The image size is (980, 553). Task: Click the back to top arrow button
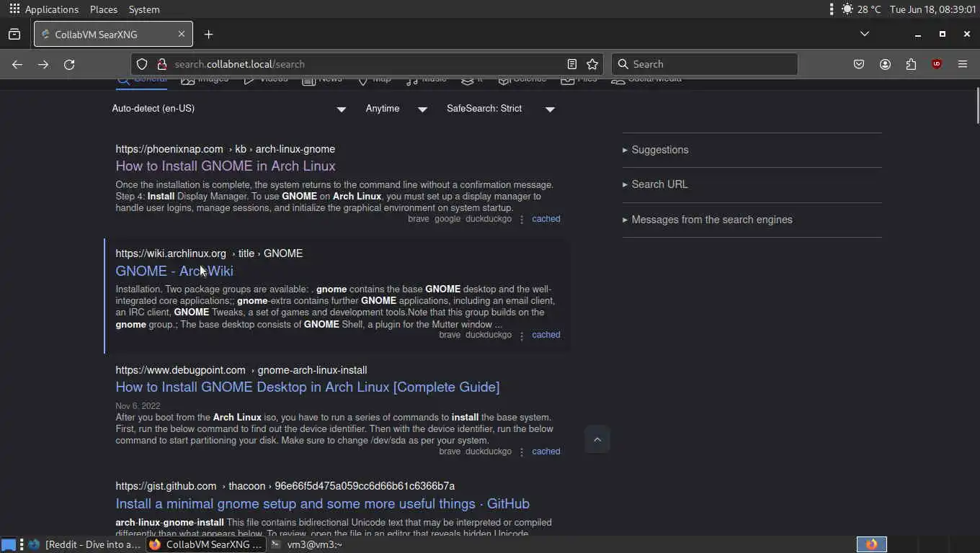pos(597,439)
